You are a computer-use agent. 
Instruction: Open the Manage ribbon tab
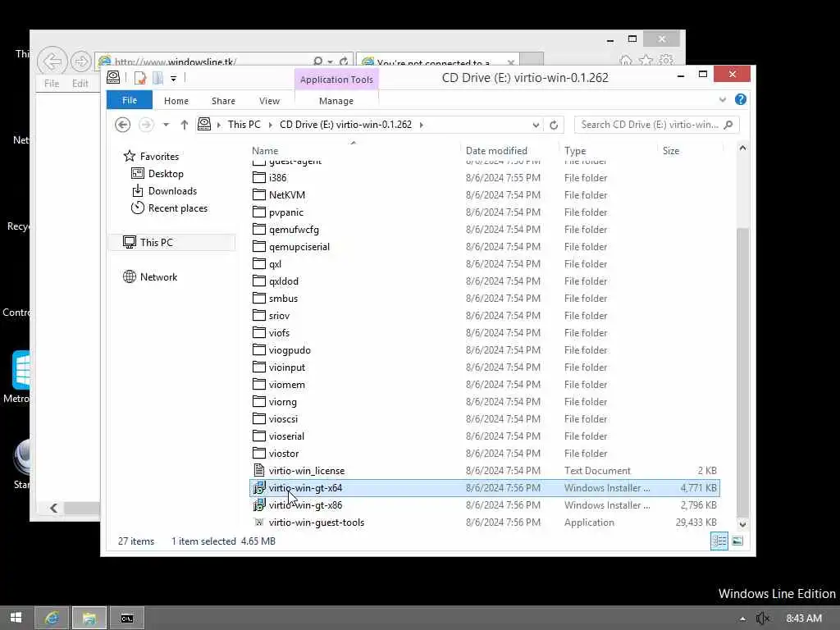[336, 101]
